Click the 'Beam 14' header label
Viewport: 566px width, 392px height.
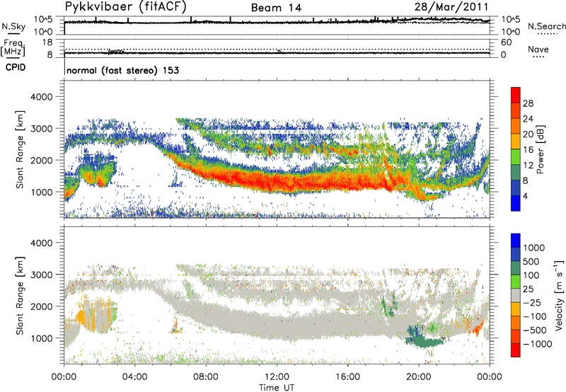[x=276, y=8]
